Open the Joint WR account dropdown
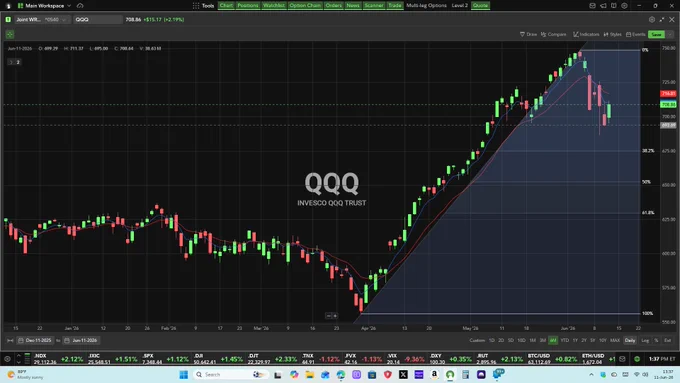Screen dimensions: 680x383 pos(42,20)
